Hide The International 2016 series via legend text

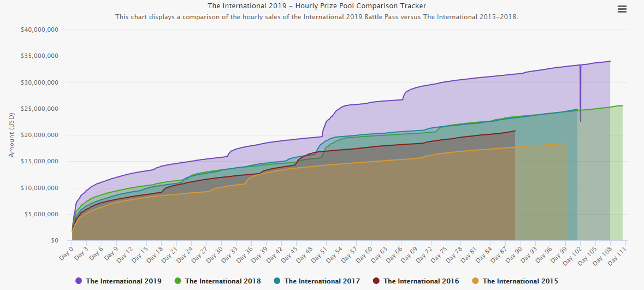(x=421, y=281)
